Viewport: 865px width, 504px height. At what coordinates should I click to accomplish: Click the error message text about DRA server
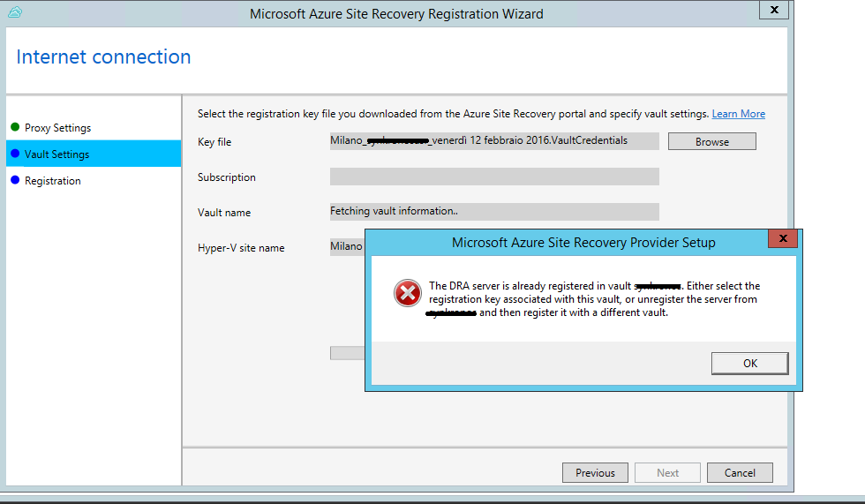[593, 299]
